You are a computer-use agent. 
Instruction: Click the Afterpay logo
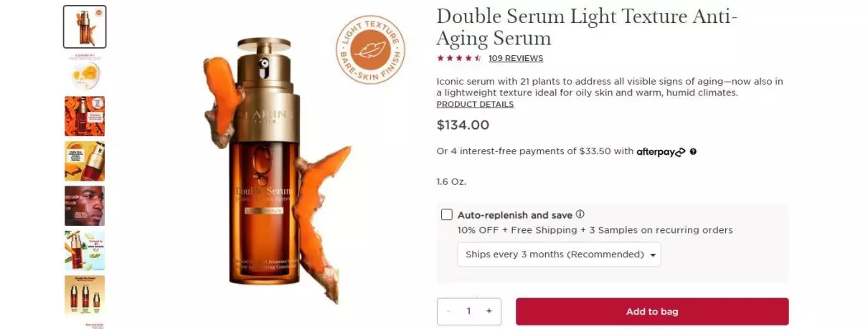tap(661, 152)
